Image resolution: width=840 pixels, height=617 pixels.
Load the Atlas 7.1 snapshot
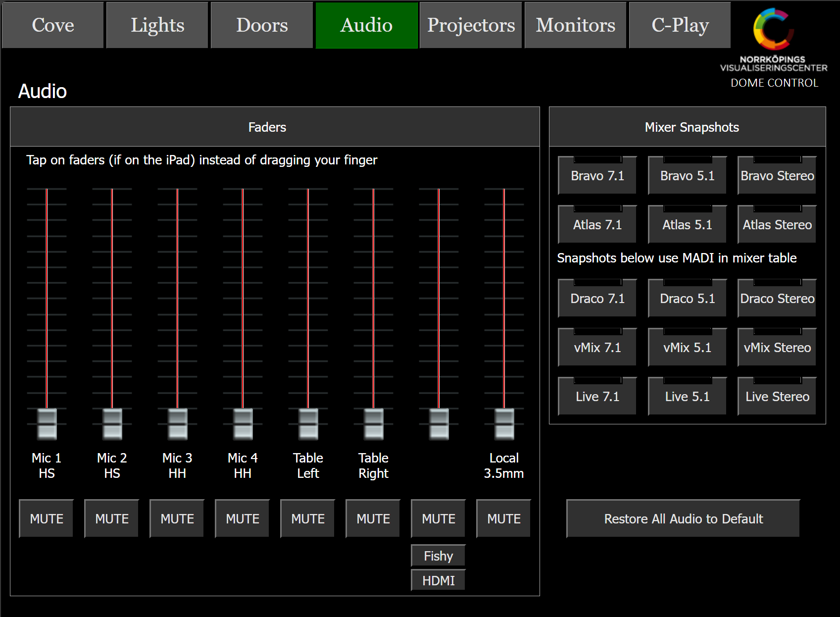click(x=597, y=224)
